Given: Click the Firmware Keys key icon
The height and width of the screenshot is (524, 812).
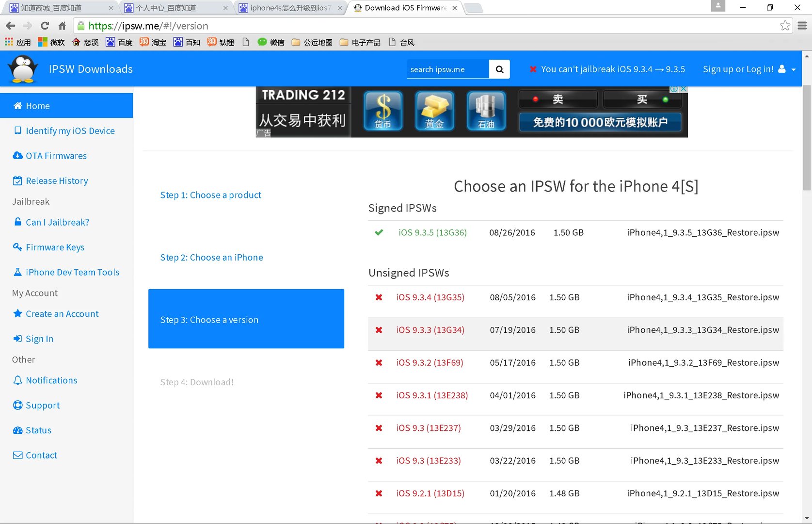Looking at the screenshot, I should [x=17, y=247].
